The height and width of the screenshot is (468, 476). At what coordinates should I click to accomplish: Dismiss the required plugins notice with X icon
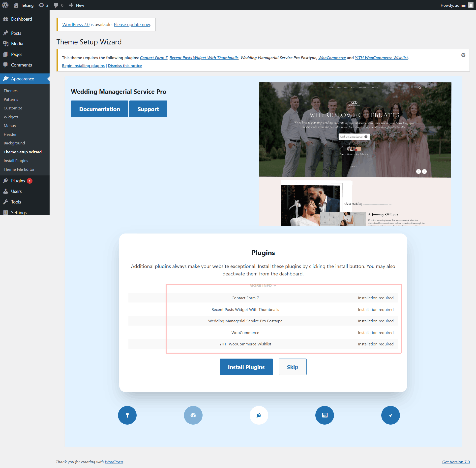point(463,55)
